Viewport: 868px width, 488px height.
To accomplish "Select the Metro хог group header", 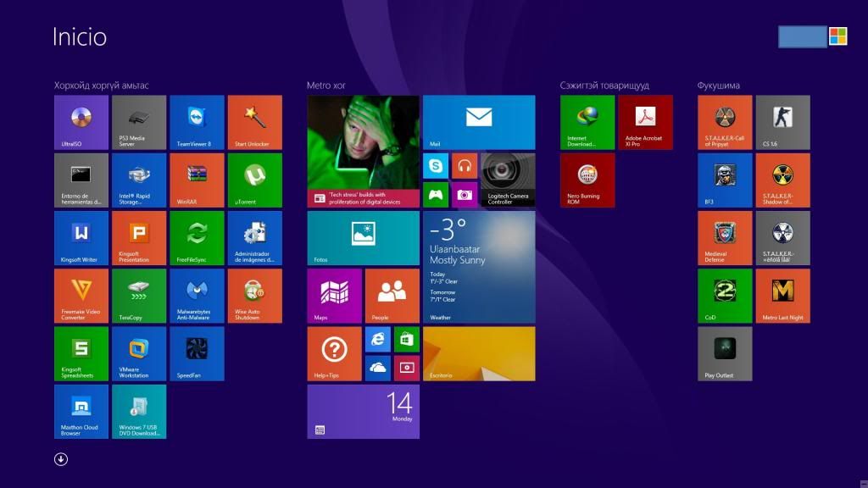I will point(326,86).
